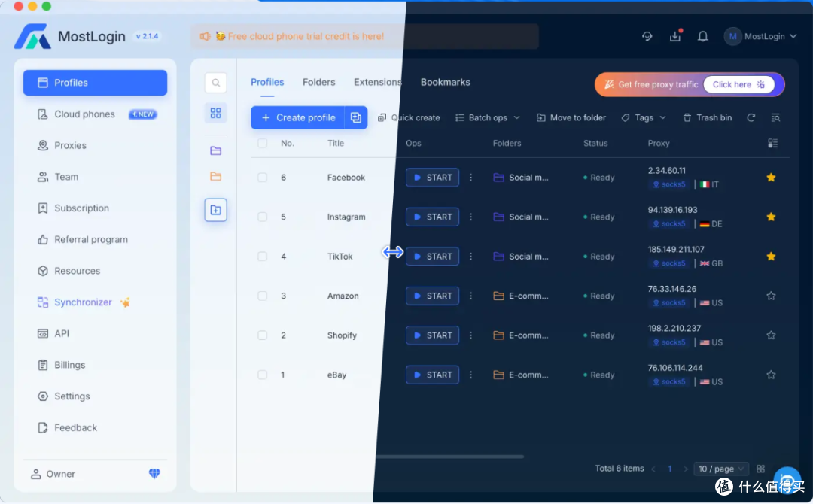This screenshot has width=813, height=504.
Task: Open column settings icon in table header
Action: pyautogui.click(x=772, y=143)
